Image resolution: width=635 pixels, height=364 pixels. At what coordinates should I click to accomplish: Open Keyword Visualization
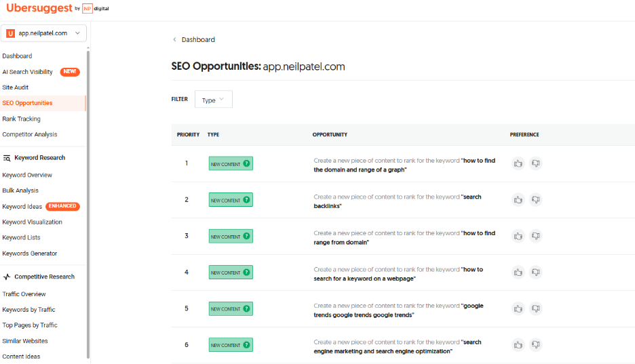(32, 222)
